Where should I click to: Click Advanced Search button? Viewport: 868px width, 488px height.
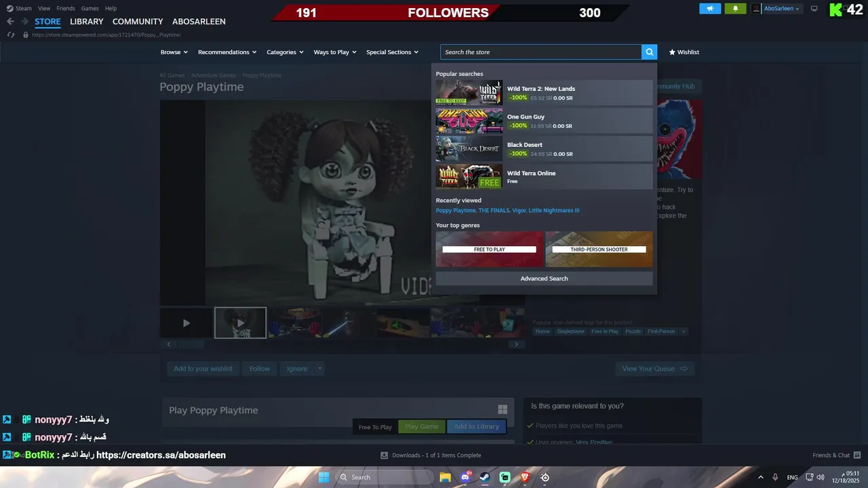point(544,279)
